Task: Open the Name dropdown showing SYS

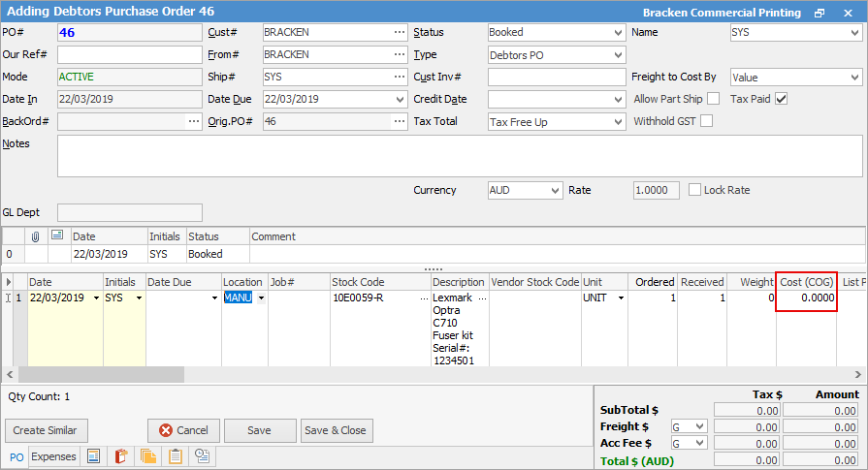Action: [x=854, y=33]
